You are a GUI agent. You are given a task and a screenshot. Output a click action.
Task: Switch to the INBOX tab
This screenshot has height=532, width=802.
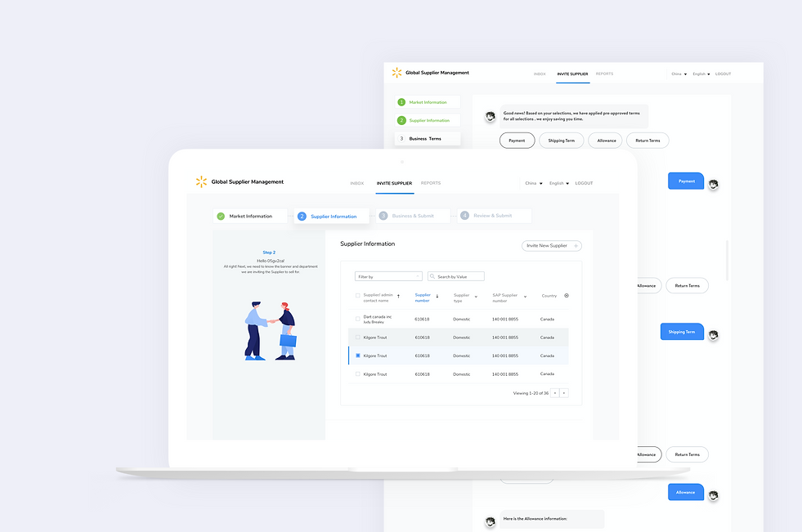pyautogui.click(x=357, y=183)
